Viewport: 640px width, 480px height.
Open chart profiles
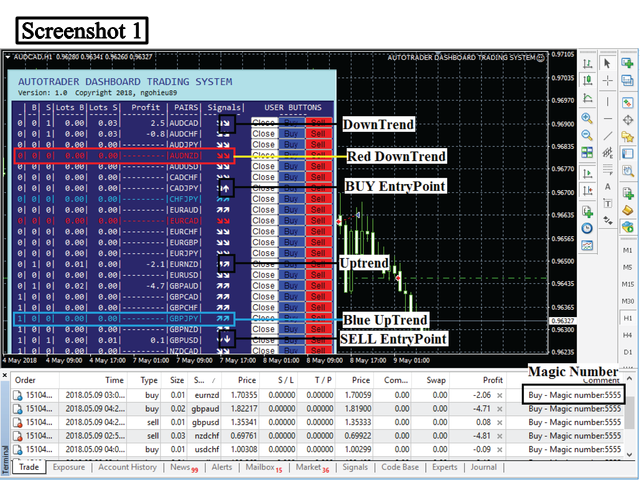pos(627,80)
